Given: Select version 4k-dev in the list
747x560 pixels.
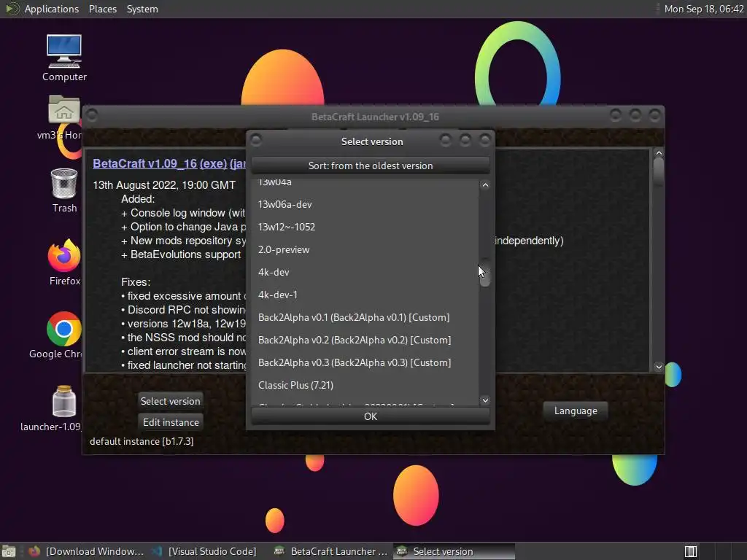Looking at the screenshot, I should (365, 272).
